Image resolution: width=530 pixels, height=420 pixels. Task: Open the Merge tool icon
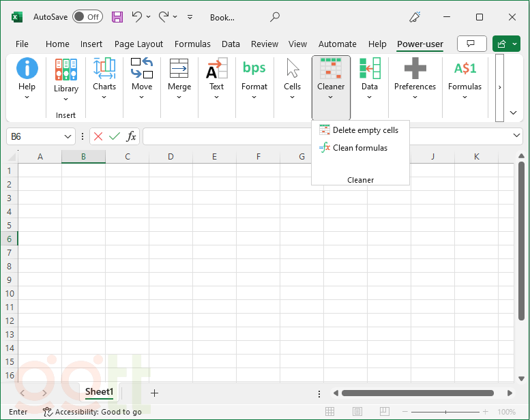point(179,69)
